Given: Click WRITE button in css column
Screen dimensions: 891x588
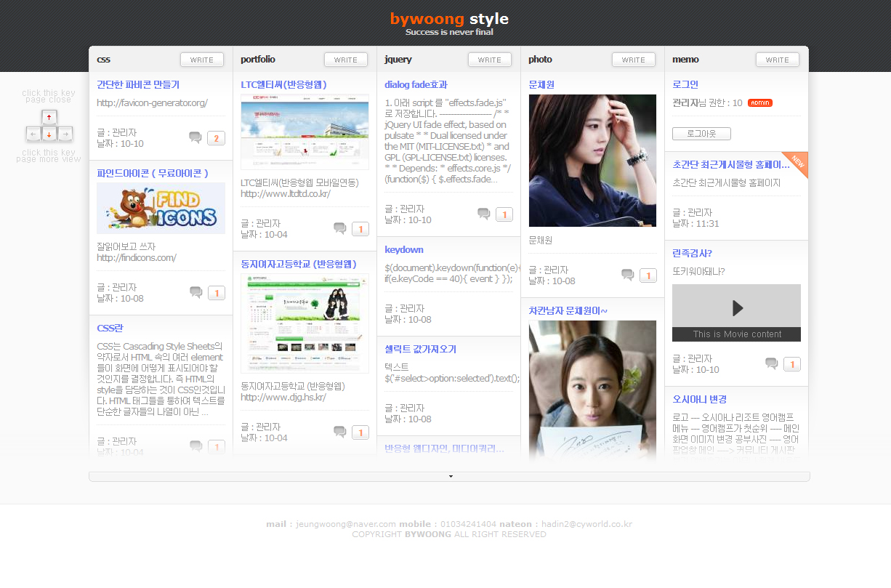Looking at the screenshot, I should click(201, 60).
